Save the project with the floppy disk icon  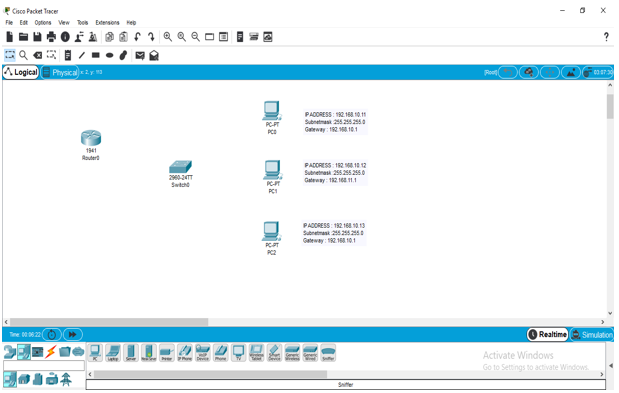coord(38,37)
